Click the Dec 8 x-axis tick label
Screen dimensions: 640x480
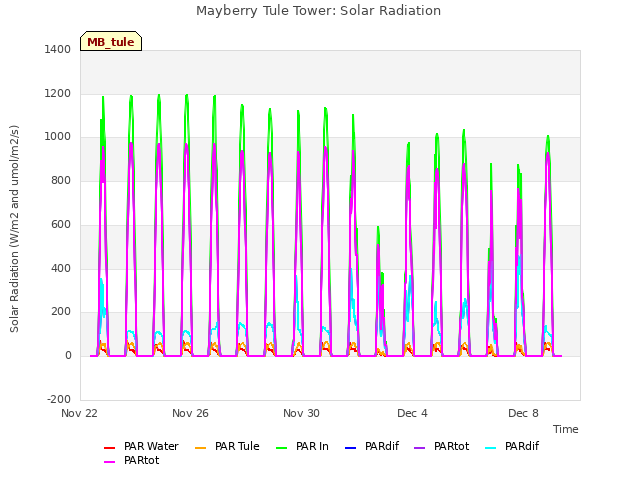(523, 413)
